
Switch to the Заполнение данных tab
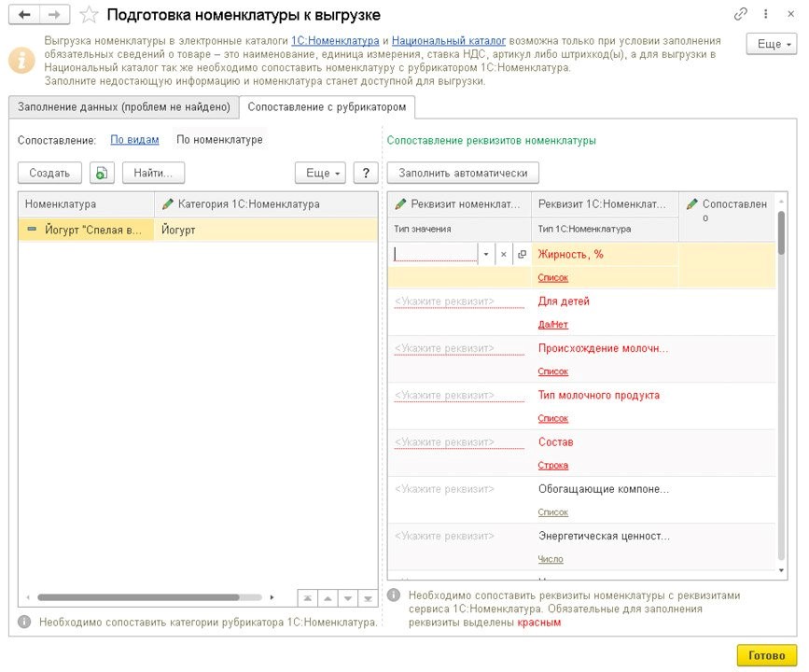[123, 107]
